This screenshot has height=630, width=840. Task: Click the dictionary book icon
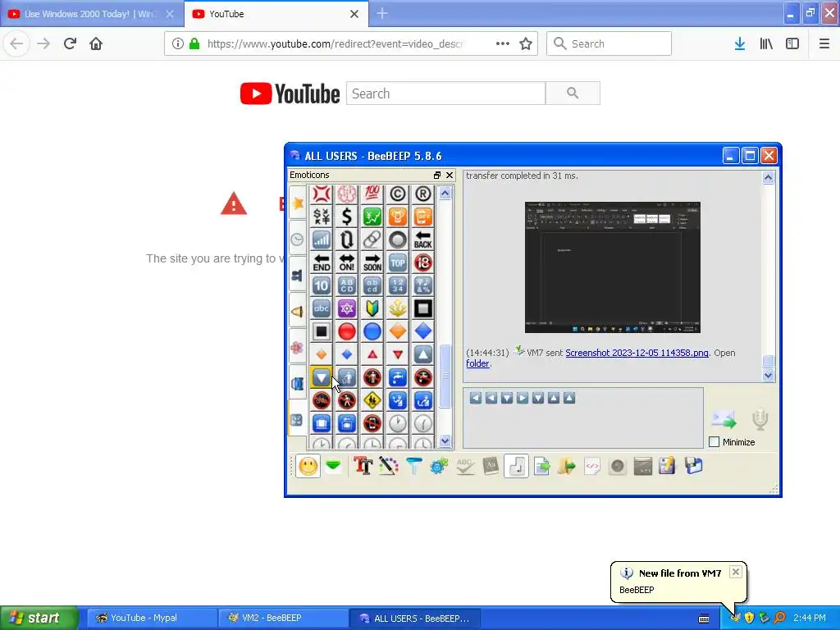491,466
